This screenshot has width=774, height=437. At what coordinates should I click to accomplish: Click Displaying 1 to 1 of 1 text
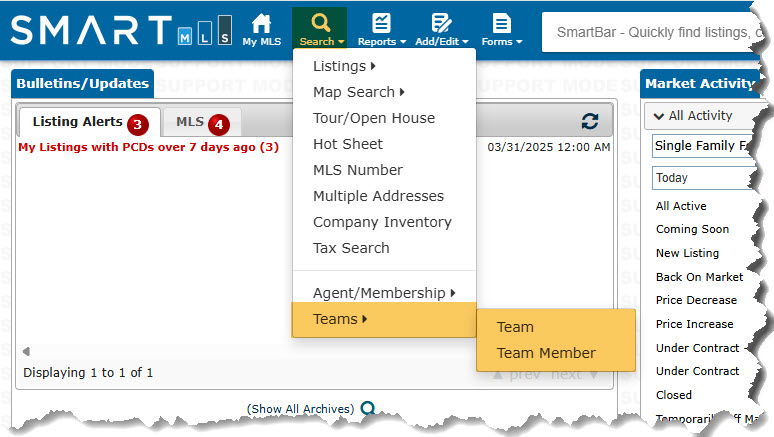(x=88, y=372)
